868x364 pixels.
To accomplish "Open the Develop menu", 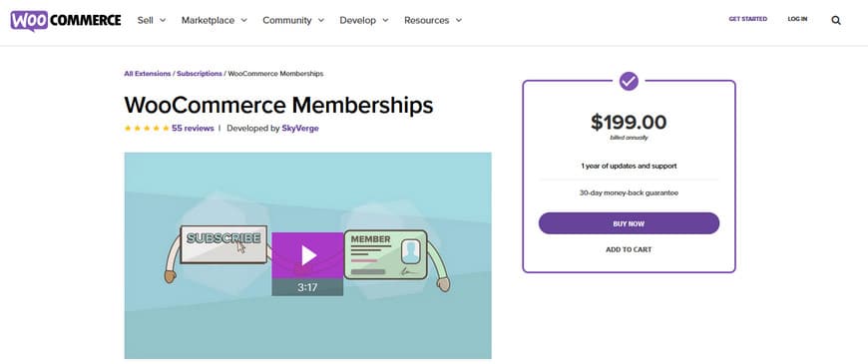I will (x=364, y=21).
